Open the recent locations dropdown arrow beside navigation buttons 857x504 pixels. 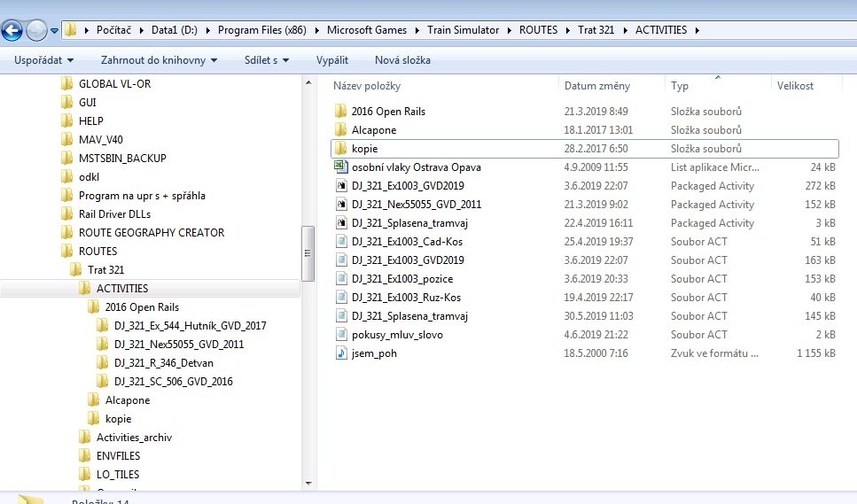(55, 31)
